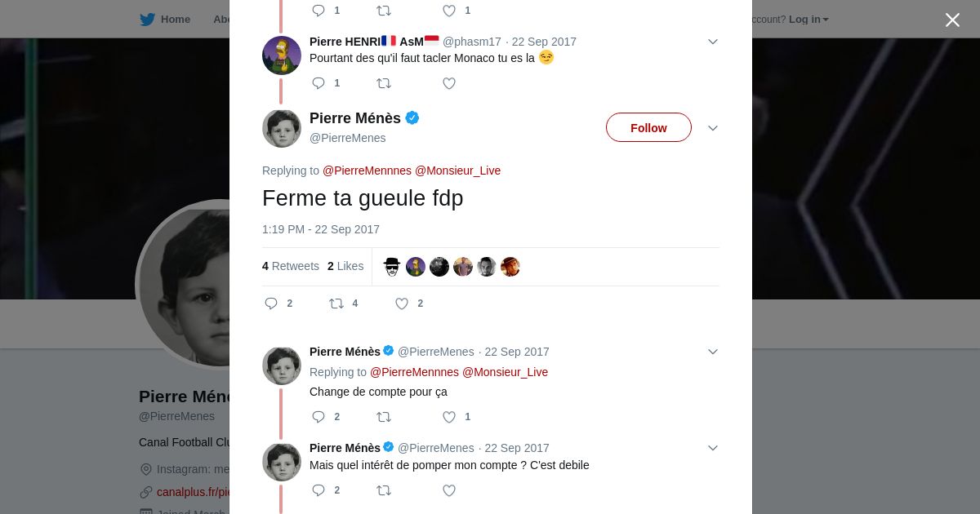Click the Twitter bird Home icon
Image resolution: width=980 pixels, height=514 pixels.
147,20
